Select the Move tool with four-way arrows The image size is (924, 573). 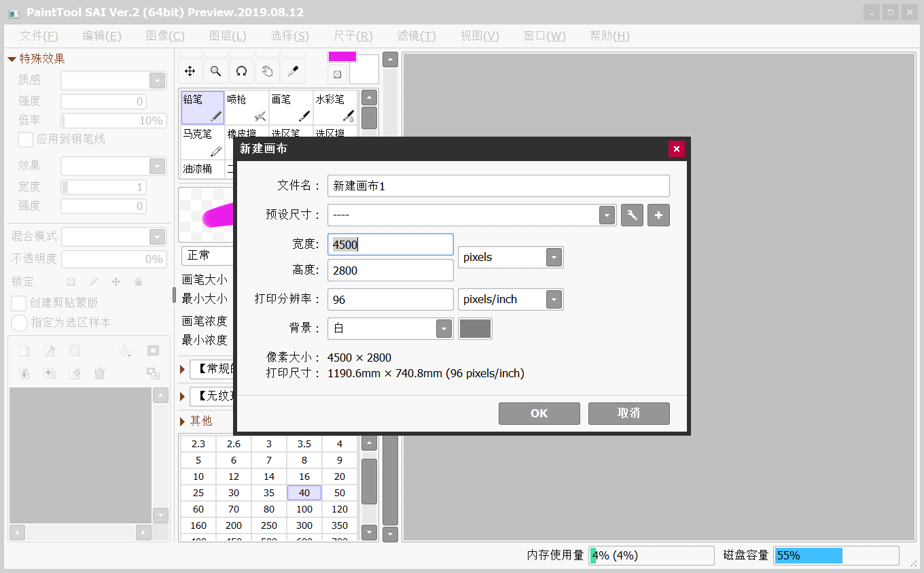click(190, 71)
